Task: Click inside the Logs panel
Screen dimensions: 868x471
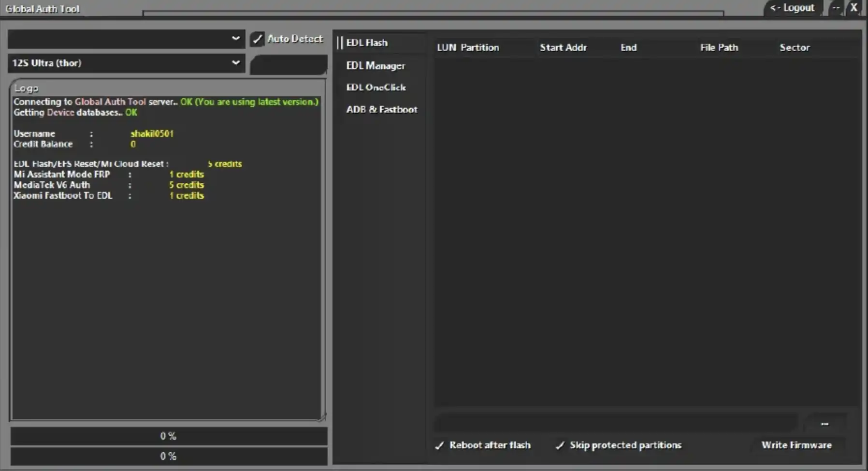Action: [x=167, y=266]
